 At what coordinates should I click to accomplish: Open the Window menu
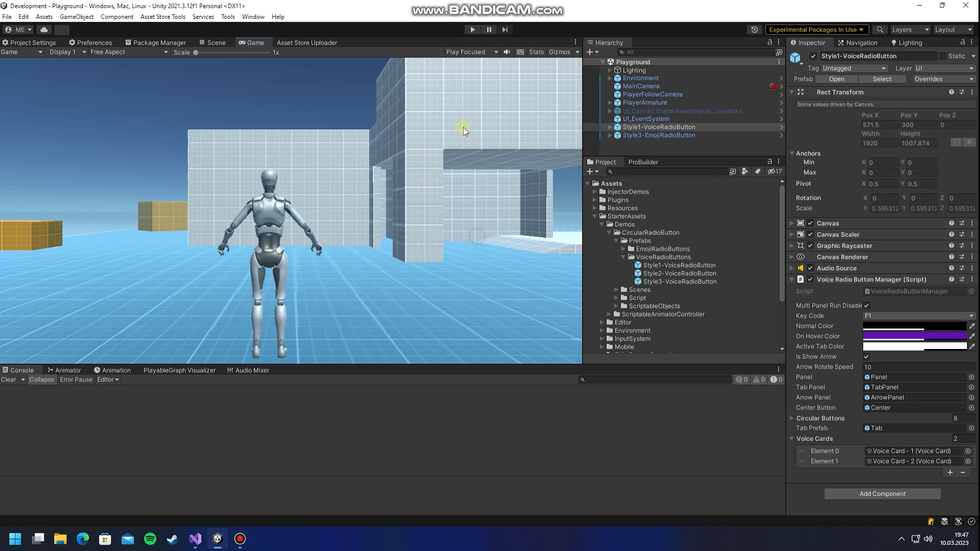pyautogui.click(x=253, y=17)
